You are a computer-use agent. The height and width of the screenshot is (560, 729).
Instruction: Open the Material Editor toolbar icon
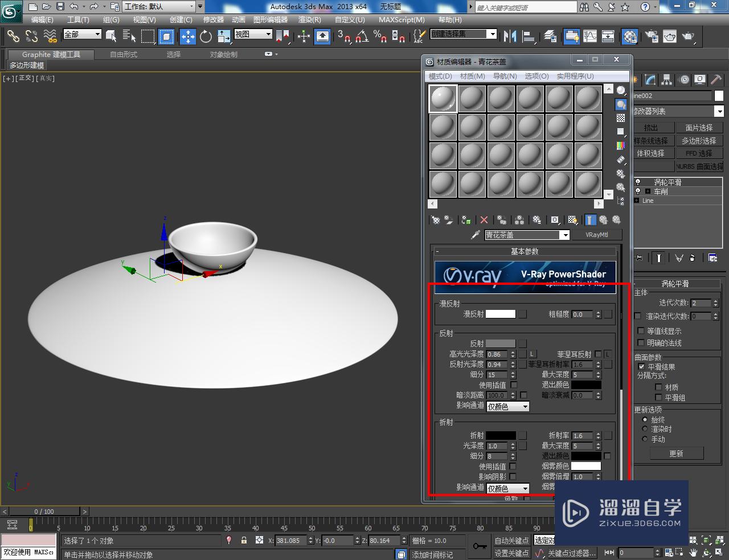coord(629,36)
